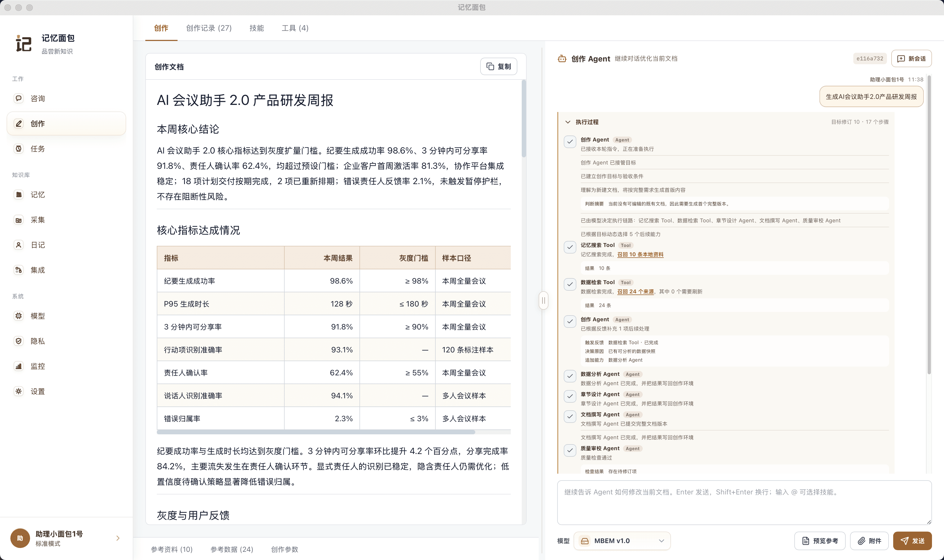This screenshot has height=560, width=944.
Task: Click the 复制 copy button
Action: click(498, 66)
